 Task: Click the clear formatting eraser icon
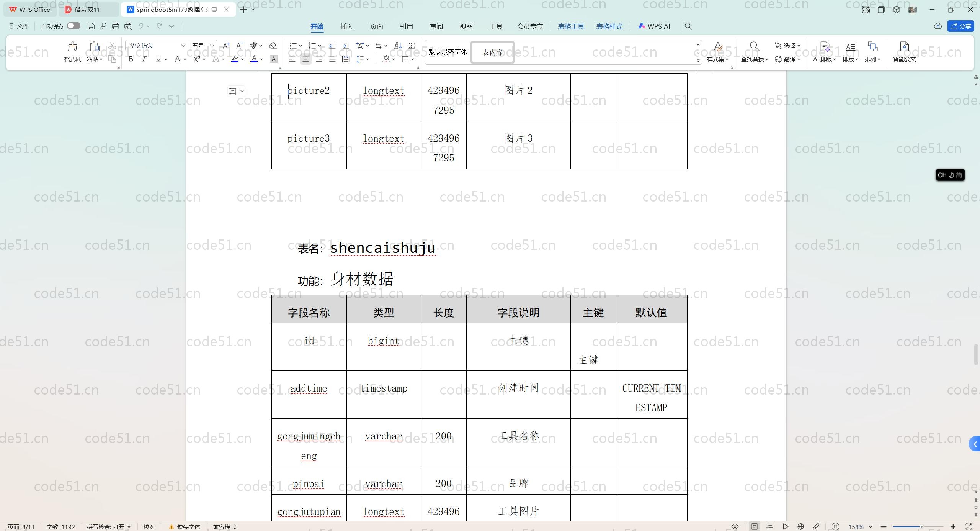[273, 46]
